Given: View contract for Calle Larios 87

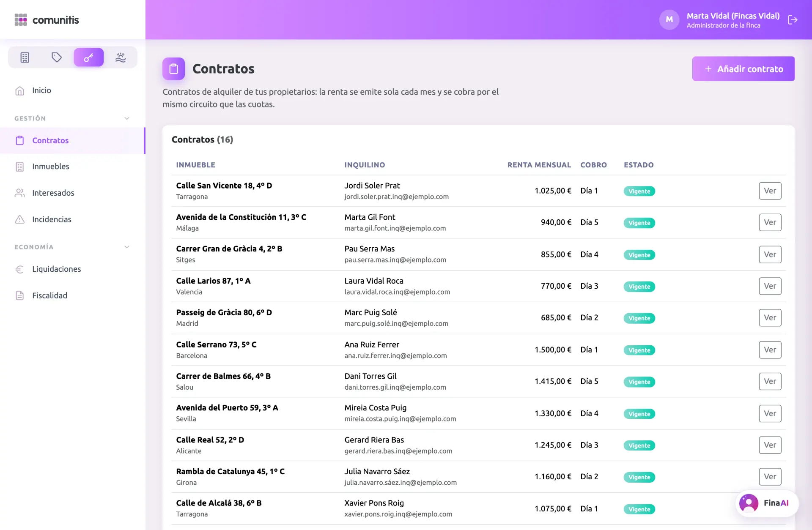Looking at the screenshot, I should coord(770,286).
